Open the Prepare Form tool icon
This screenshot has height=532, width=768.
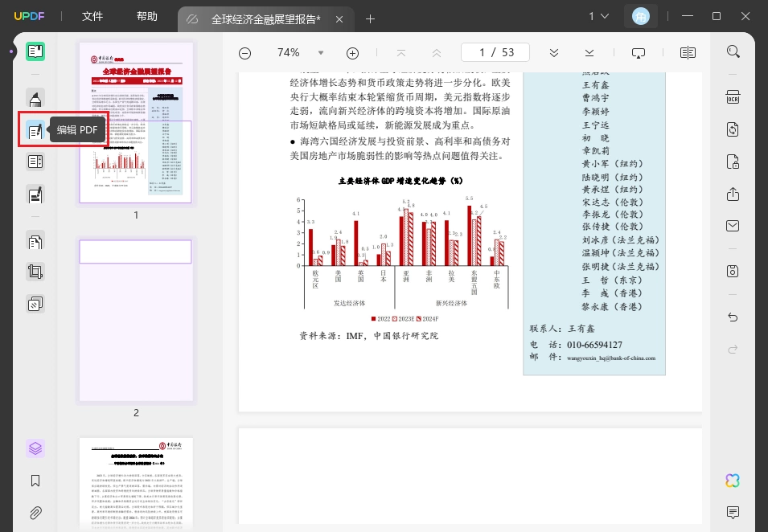coord(35,162)
